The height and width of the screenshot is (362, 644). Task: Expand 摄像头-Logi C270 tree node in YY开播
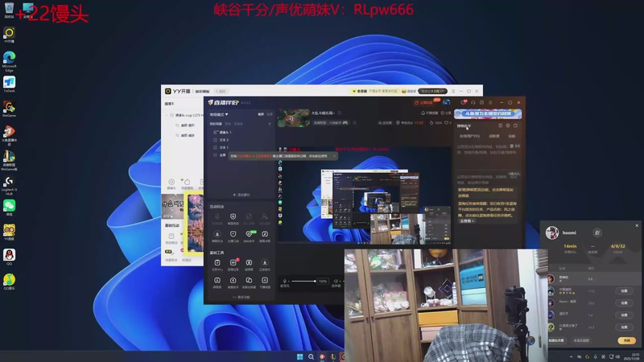coord(167,115)
